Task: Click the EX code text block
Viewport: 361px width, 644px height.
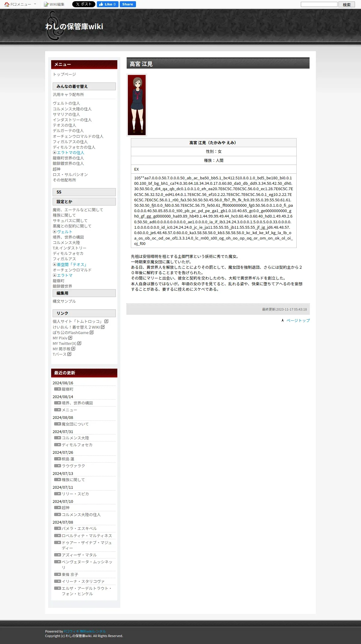Action: point(214,211)
